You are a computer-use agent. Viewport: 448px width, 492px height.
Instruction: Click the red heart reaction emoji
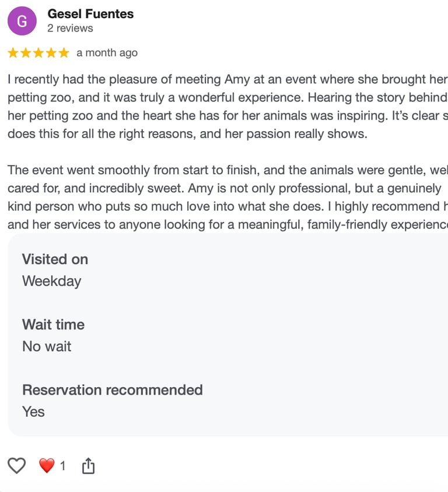47,466
